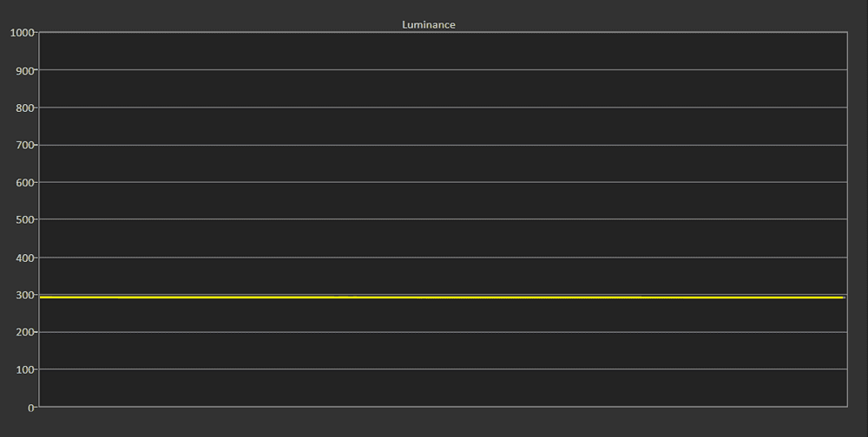Click the 100 axis label

25,369
